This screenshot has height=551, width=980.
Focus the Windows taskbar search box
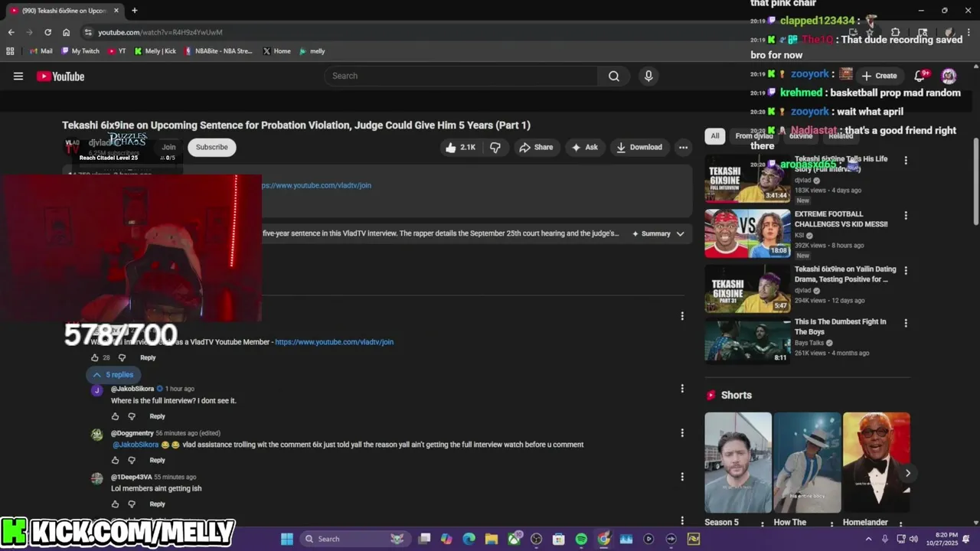pyautogui.click(x=354, y=539)
